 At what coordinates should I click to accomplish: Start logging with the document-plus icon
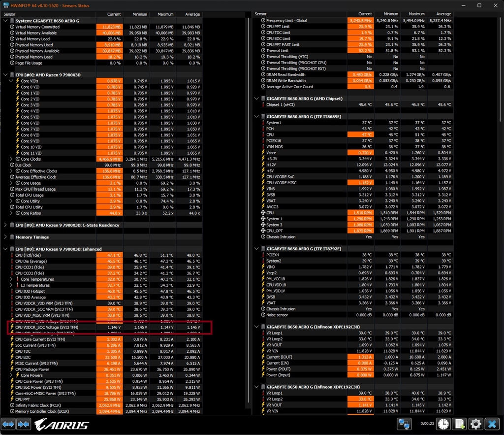tap(460, 424)
